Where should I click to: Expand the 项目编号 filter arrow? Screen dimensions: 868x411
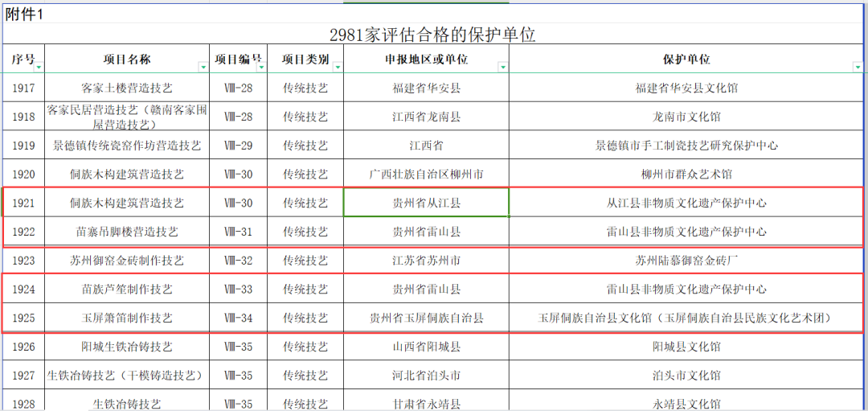(x=260, y=68)
